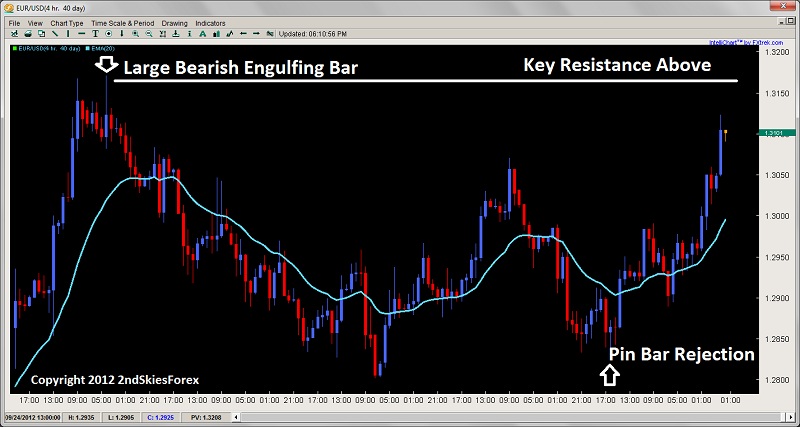Open the File menu
800x427 pixels.
[14, 23]
